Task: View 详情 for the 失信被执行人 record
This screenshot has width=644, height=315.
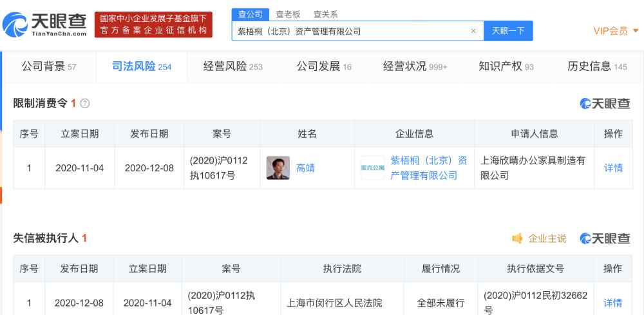Action: (613, 303)
